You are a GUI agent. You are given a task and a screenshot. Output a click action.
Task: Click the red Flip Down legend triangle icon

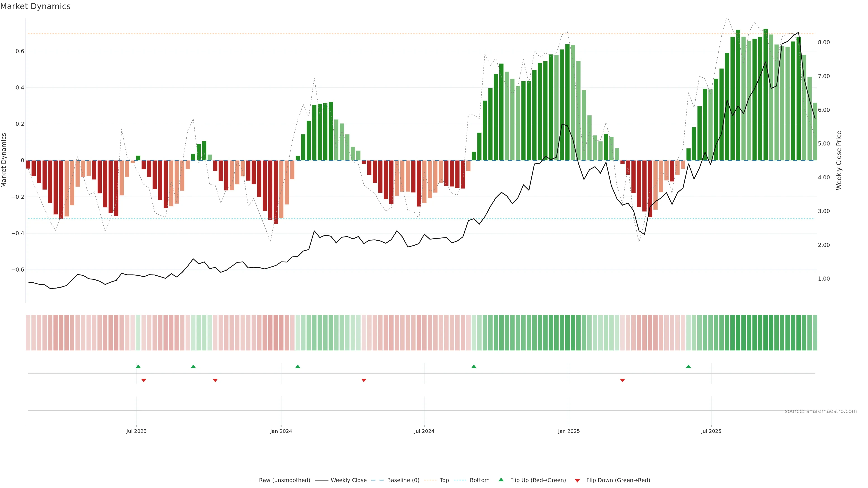coord(577,480)
